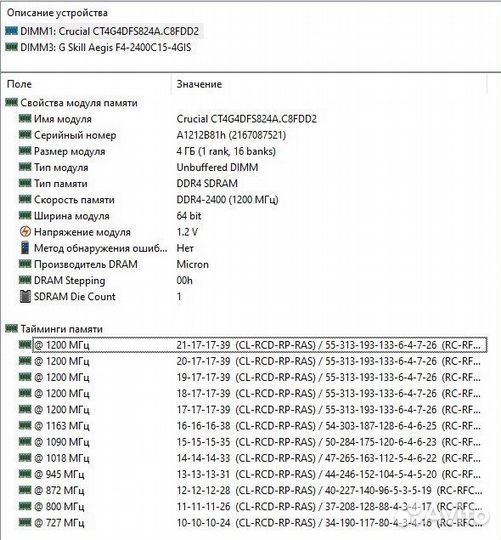The image size is (501, 540).
Task: Select value 'Micron'
Action: click(192, 264)
